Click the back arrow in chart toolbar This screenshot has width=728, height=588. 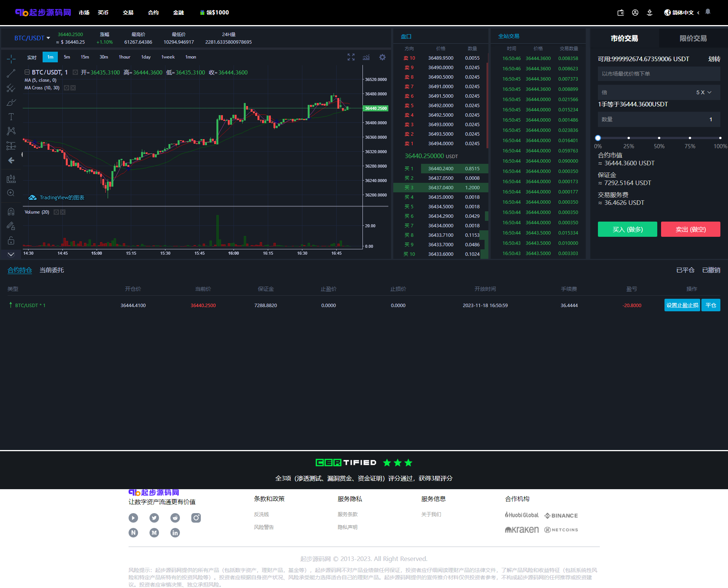click(11, 160)
